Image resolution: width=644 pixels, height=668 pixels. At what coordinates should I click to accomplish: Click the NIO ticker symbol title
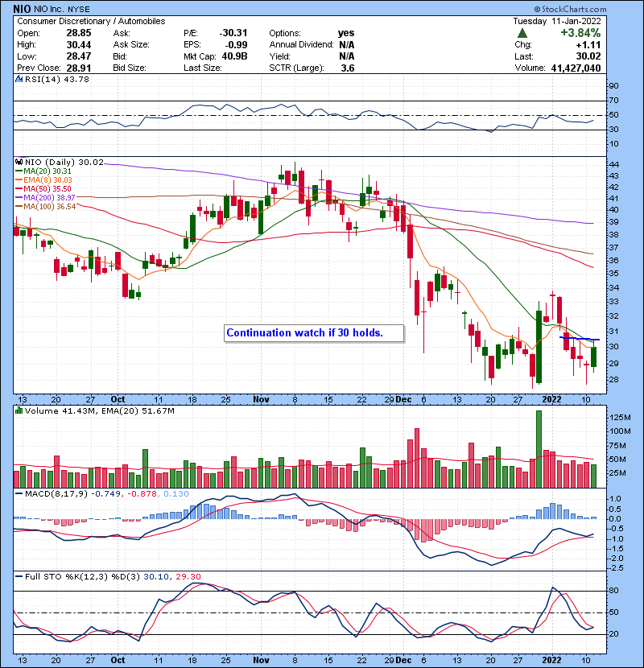click(x=22, y=9)
